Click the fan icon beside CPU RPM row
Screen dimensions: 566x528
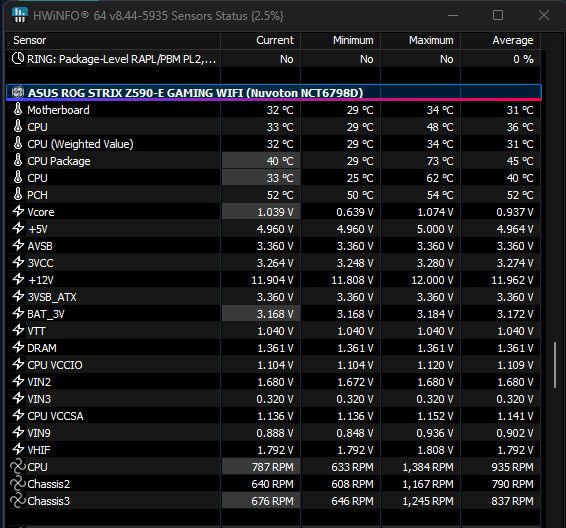click(x=18, y=466)
